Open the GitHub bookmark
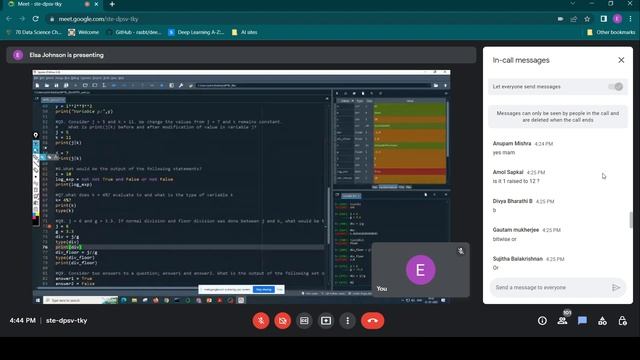 click(x=134, y=32)
